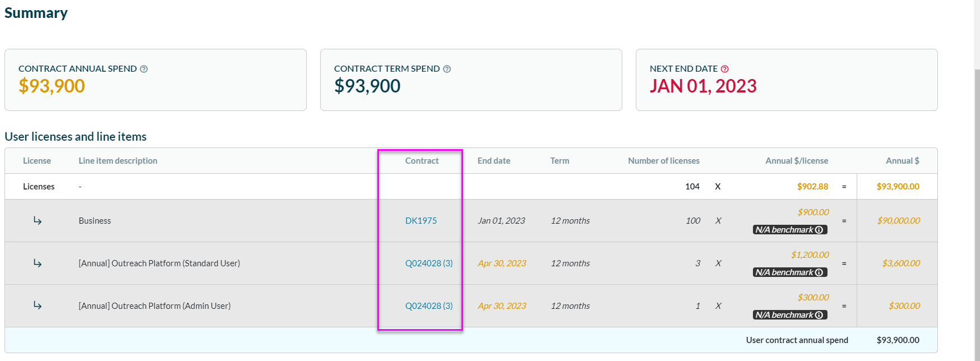Open Q024028 (3) contract for Admin User
This screenshot has height=361, width=980.
(x=428, y=306)
